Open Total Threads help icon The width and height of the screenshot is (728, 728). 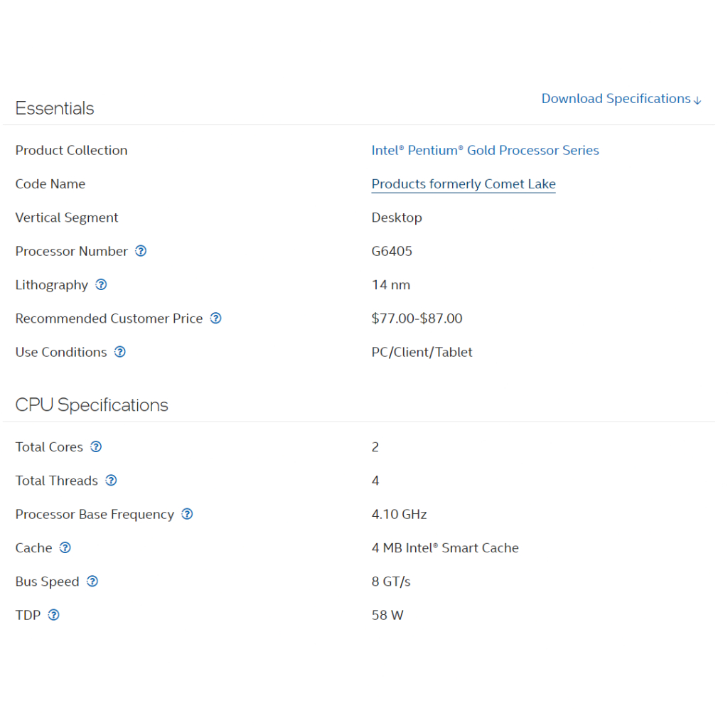click(x=111, y=481)
